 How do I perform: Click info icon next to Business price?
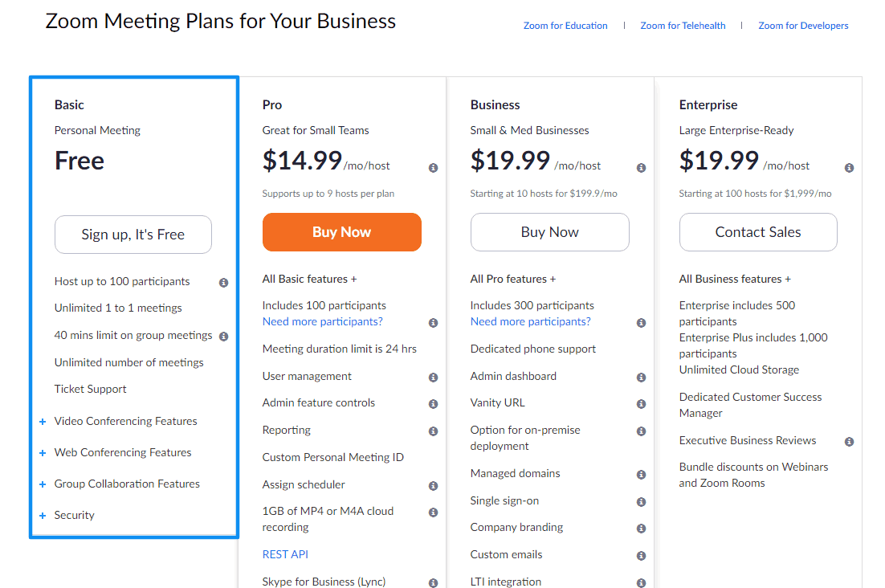pyautogui.click(x=641, y=168)
